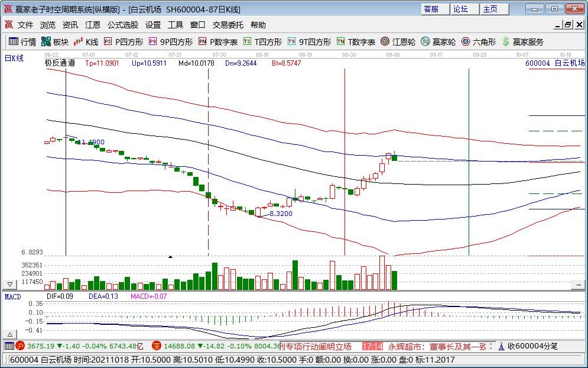Image resolution: width=588 pixels, height=368 pixels.
Task: Click the Dn=9.2644 value
Action: tap(241, 63)
